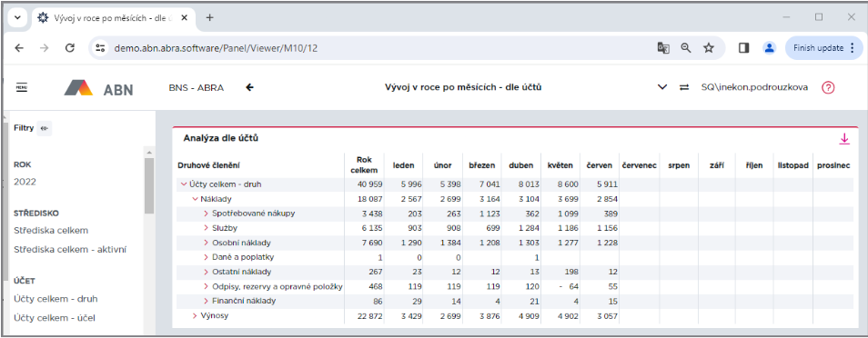The width and height of the screenshot is (868, 338).
Task: Click the srpen column header
Action: 679,164
